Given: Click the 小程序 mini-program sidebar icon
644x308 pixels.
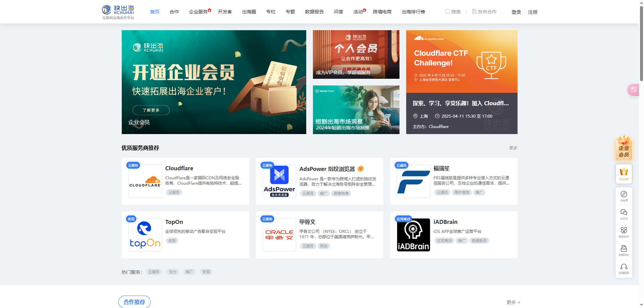Looking at the screenshot, I should tap(624, 195).
